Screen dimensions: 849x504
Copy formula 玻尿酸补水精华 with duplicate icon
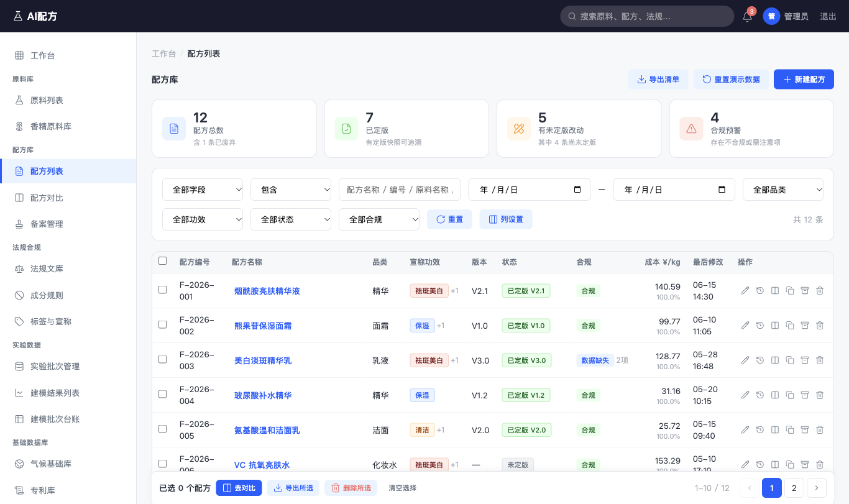790,395
